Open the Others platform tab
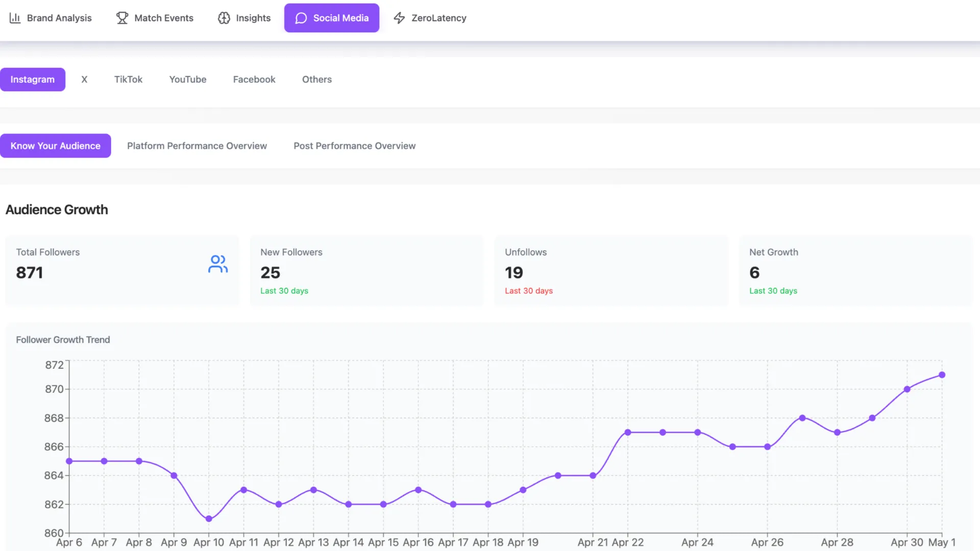The width and height of the screenshot is (980, 551). click(316, 80)
